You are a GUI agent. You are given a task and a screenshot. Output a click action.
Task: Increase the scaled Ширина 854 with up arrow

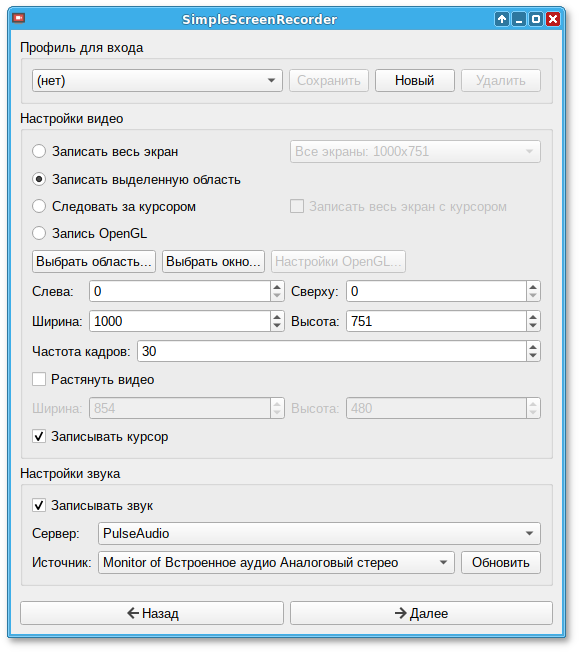tap(277, 403)
